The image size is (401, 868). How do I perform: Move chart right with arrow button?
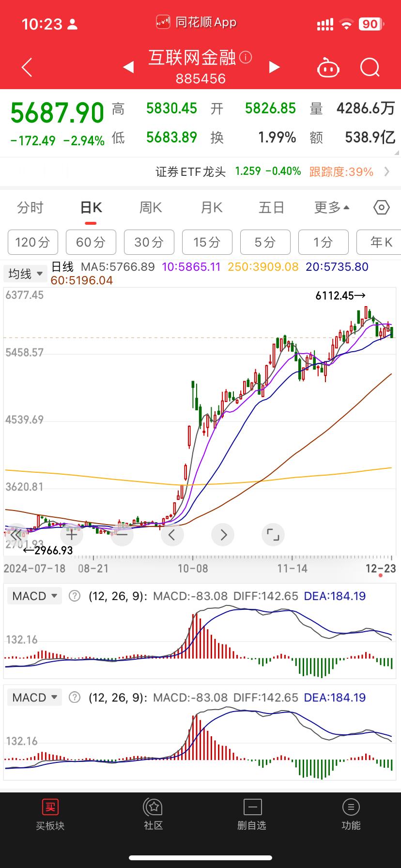(223, 535)
